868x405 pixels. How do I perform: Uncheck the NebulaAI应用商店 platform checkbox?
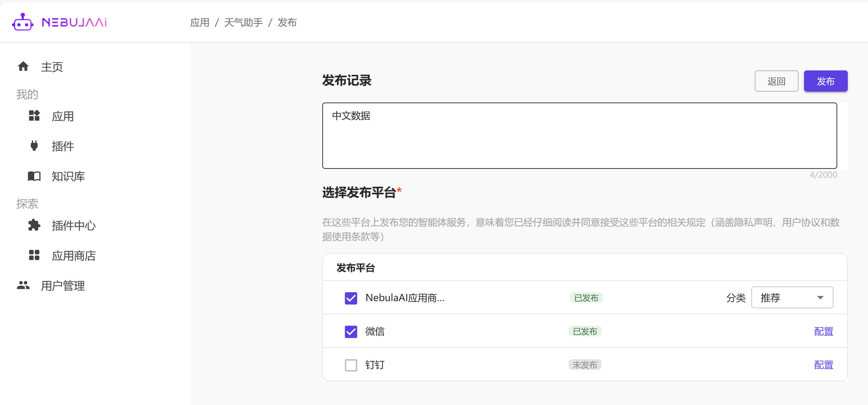click(351, 298)
